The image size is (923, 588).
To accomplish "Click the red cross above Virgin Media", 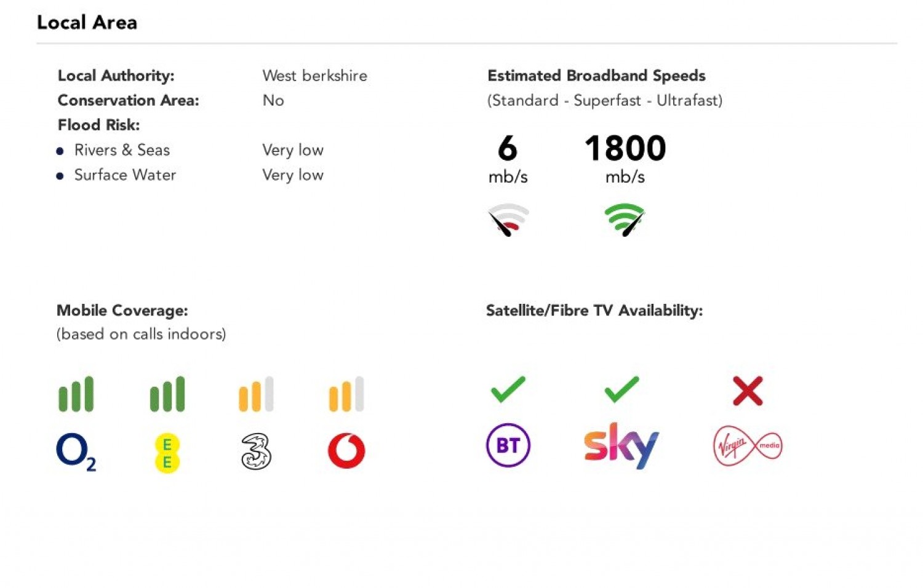I will point(748,391).
